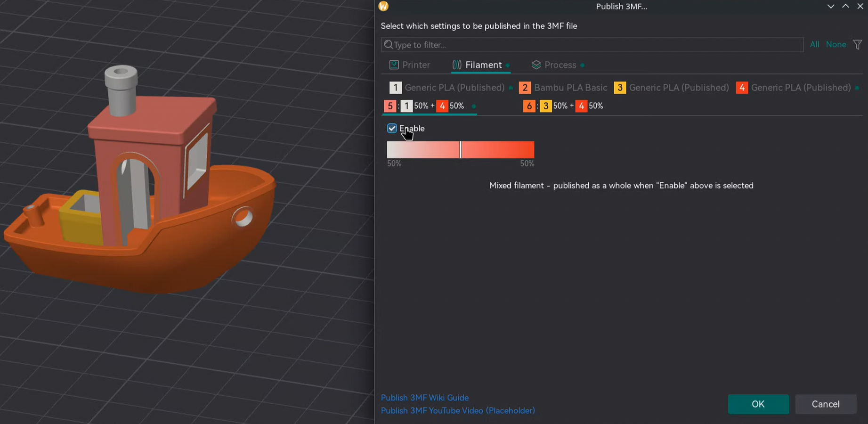Viewport: 868px width, 424px height.
Task: Click the yellow number 3 swatch in filament 6 mix
Action: coord(545,106)
